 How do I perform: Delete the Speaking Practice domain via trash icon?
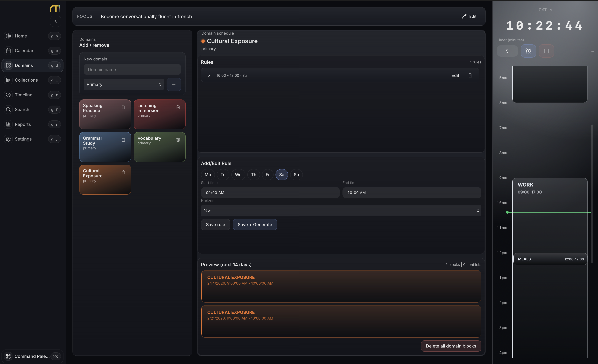click(x=123, y=107)
